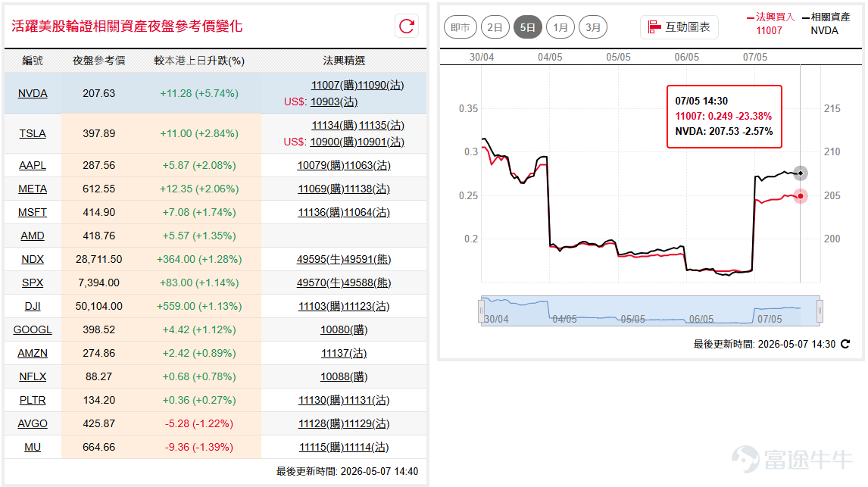The image size is (868, 487).
Task: Open PLTR put warrant 11131(沽)
Action: [367, 400]
